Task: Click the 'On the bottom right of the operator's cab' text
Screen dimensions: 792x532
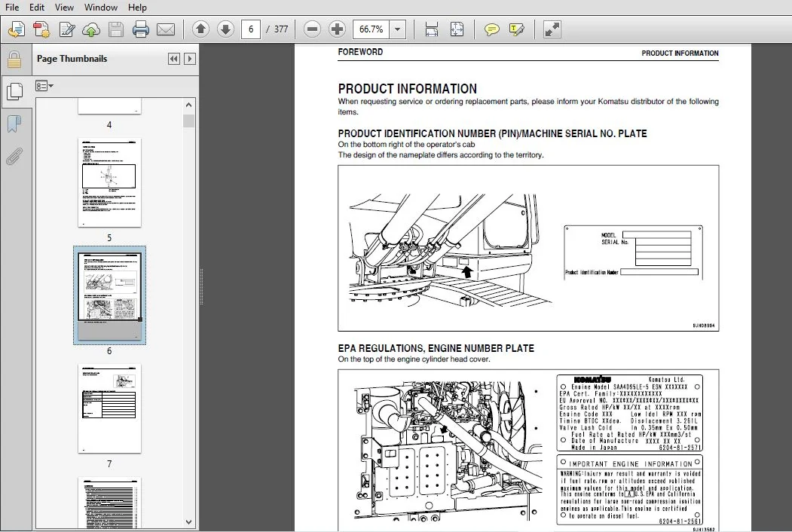Action: pos(407,145)
